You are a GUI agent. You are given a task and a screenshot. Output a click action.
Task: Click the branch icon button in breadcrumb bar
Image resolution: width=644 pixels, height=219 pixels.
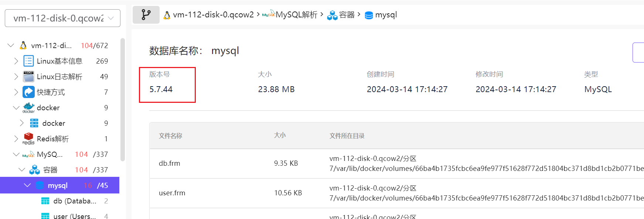click(x=146, y=15)
